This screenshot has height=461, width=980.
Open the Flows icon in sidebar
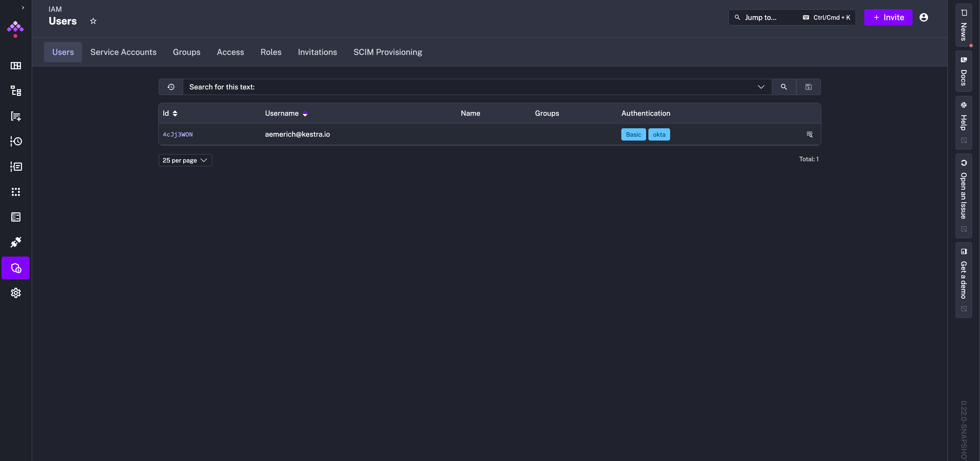pyautogui.click(x=16, y=91)
